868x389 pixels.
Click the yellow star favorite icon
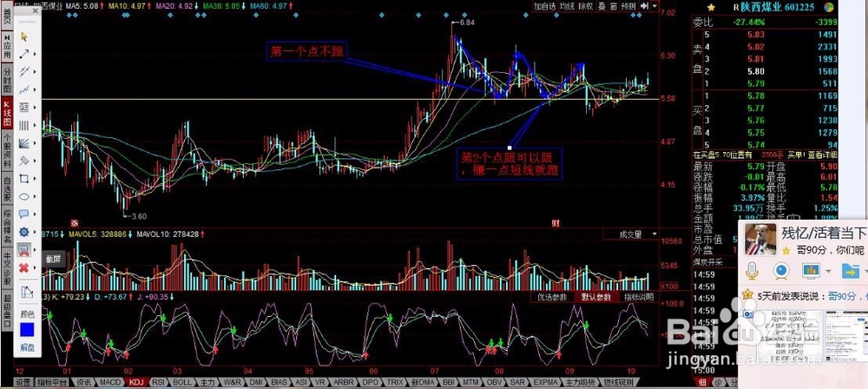(x=712, y=7)
